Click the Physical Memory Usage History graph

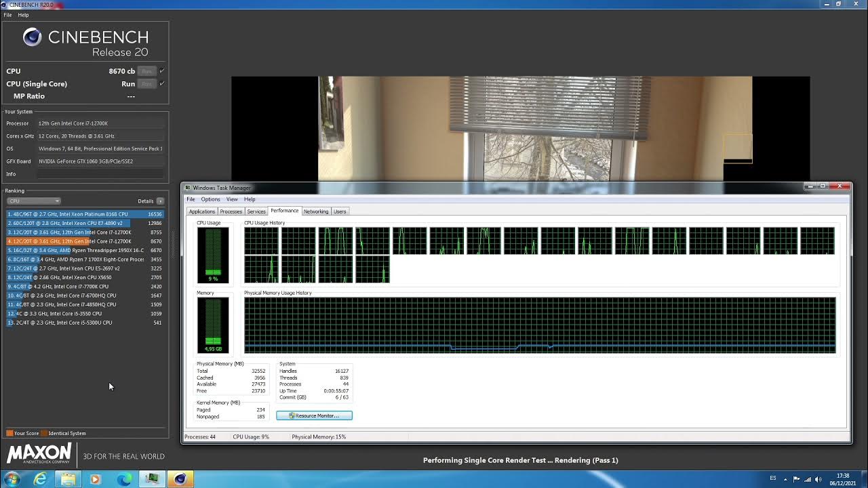[x=540, y=325]
